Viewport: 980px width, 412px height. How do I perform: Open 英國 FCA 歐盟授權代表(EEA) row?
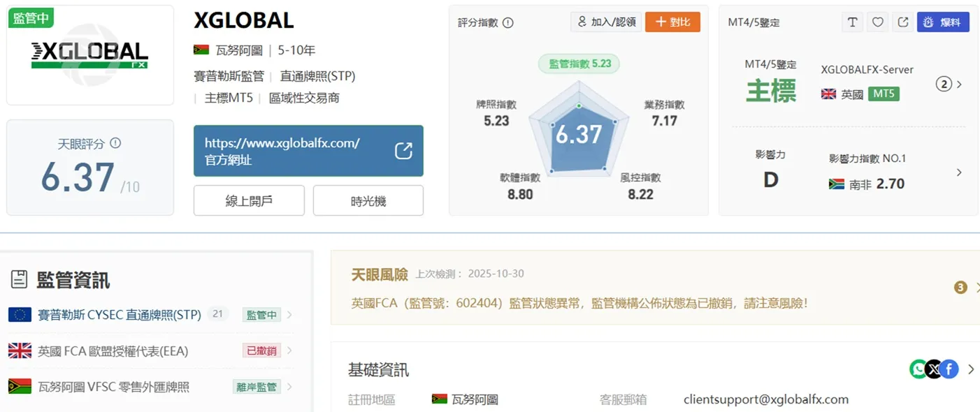150,351
